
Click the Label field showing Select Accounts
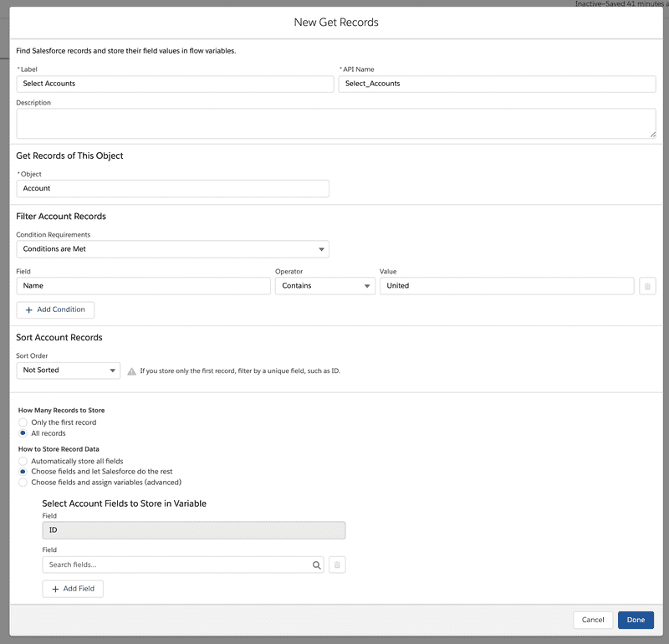174,84
